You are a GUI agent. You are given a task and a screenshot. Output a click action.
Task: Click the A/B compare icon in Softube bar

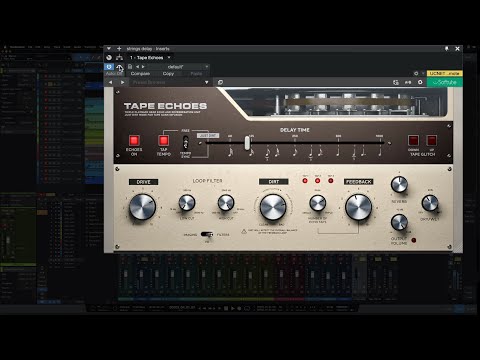point(408,82)
